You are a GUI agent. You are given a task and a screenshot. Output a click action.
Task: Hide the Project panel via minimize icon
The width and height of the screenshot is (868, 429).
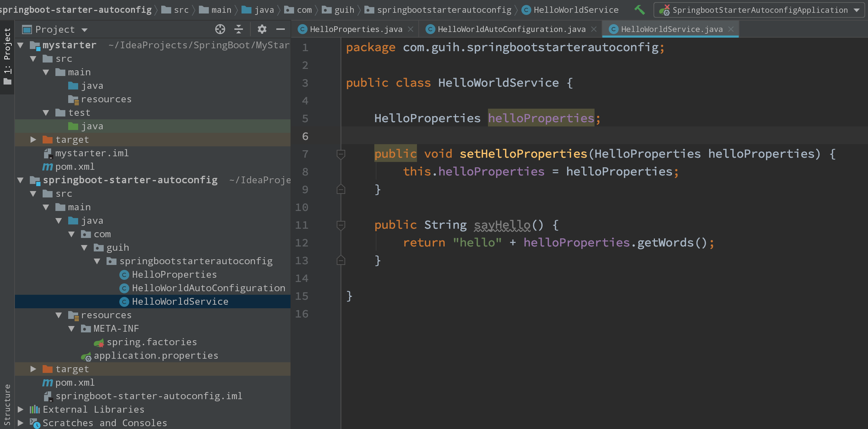click(280, 29)
